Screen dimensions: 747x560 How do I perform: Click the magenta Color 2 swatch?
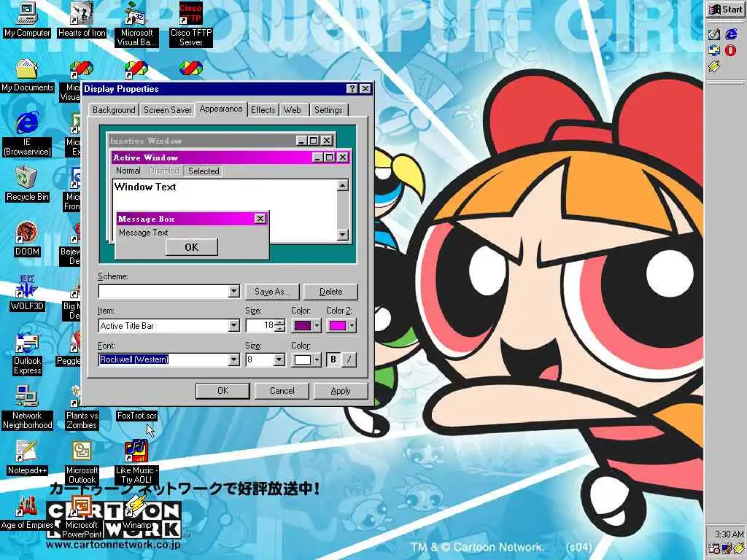(337, 326)
